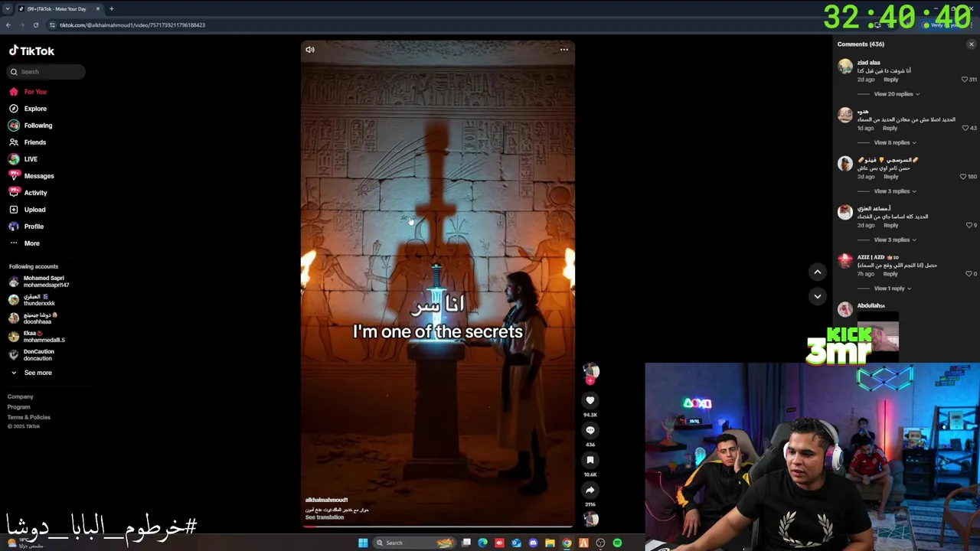Open the sound disc thumbnail below share

point(591,519)
